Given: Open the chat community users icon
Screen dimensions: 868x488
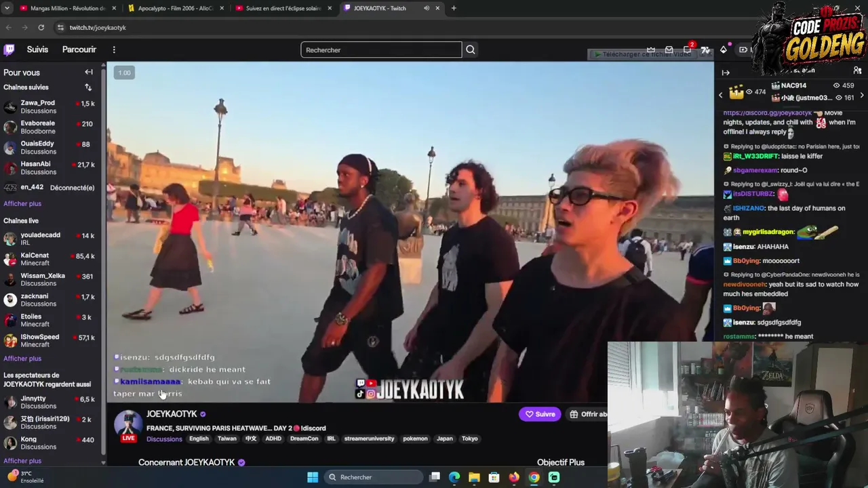Looking at the screenshot, I should point(857,70).
